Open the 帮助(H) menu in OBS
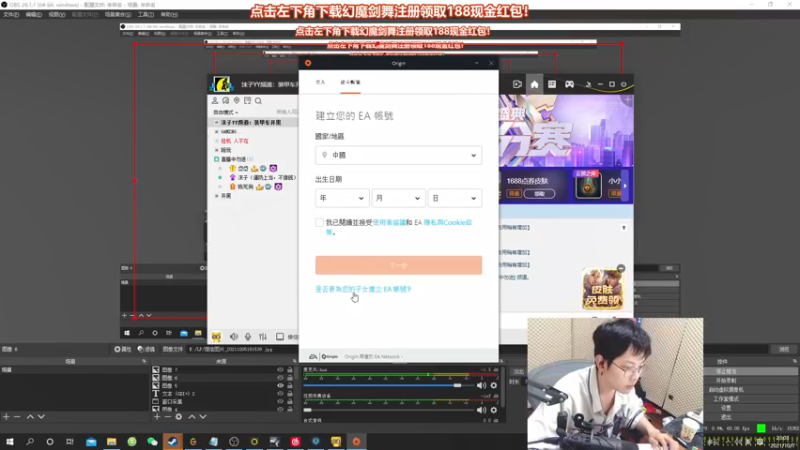This screenshot has width=800, height=450. click(169, 15)
